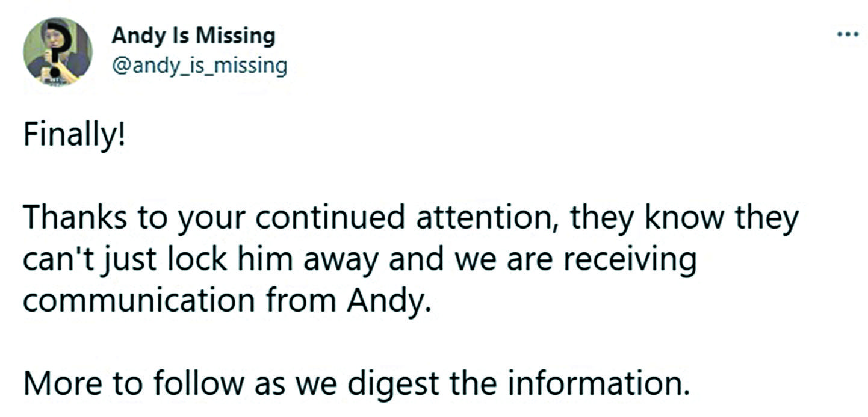Click the sentence "More to follow as we digest"

pyautogui.click(x=356, y=383)
